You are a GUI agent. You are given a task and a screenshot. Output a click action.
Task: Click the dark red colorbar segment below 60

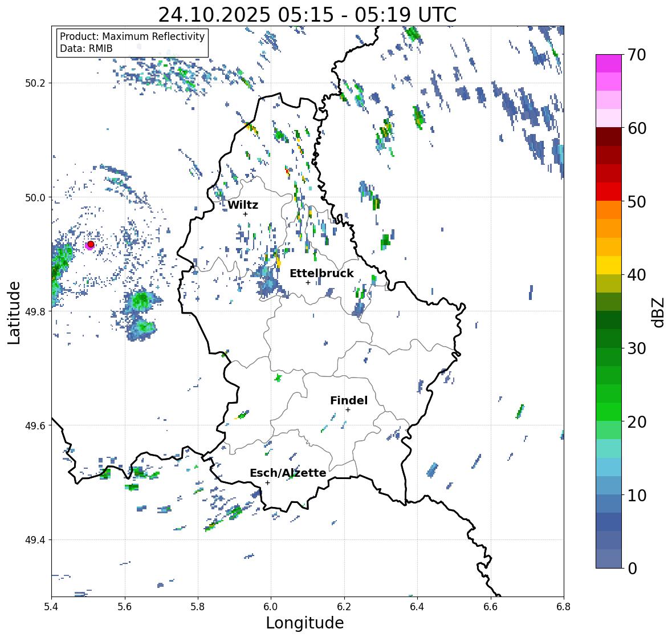609,137
